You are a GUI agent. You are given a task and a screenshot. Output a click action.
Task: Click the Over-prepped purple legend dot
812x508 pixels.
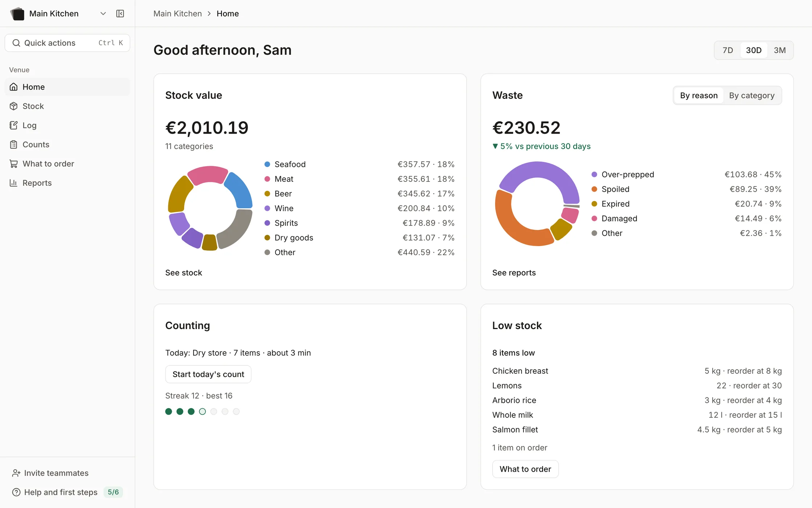pos(594,175)
